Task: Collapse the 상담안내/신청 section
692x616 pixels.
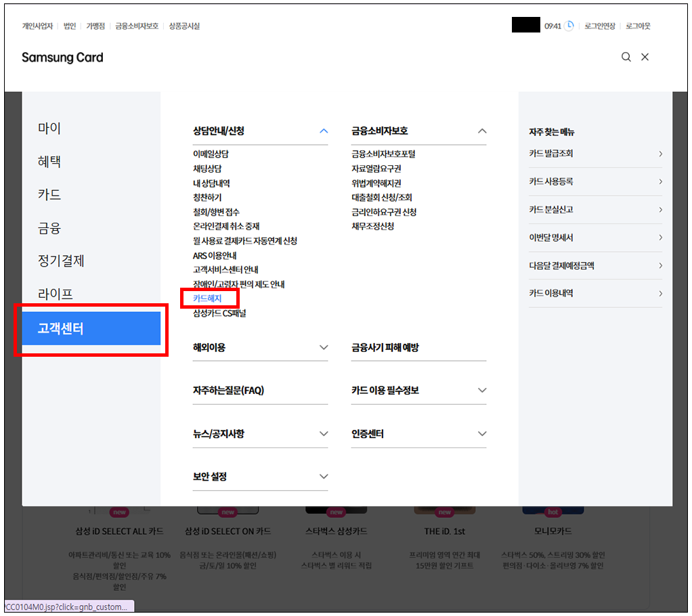Action: [x=324, y=131]
